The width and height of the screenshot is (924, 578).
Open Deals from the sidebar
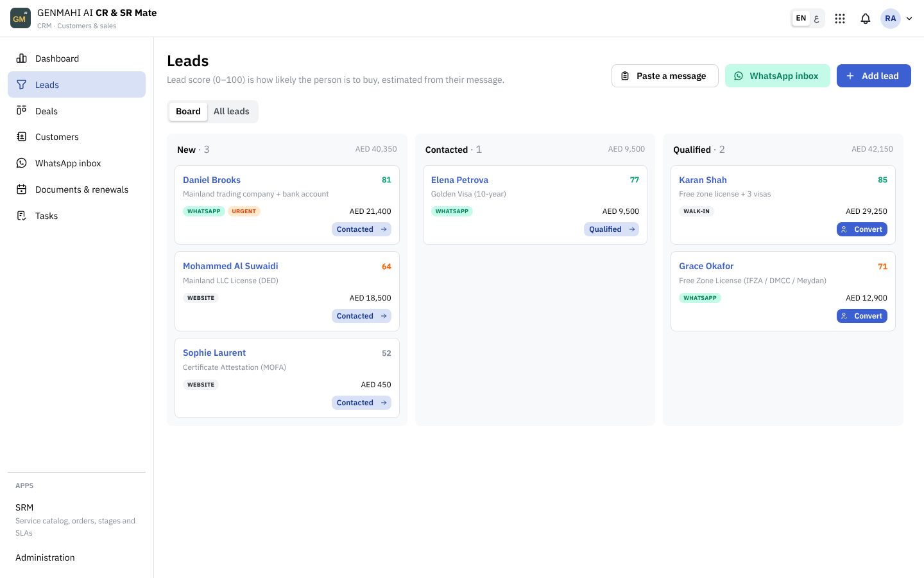click(76, 110)
